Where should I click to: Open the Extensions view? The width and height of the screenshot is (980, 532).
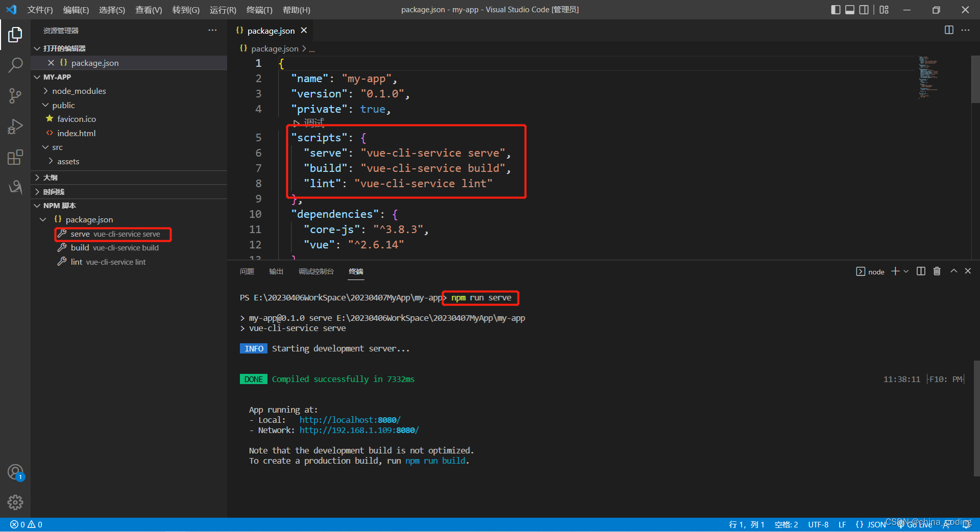[15, 157]
